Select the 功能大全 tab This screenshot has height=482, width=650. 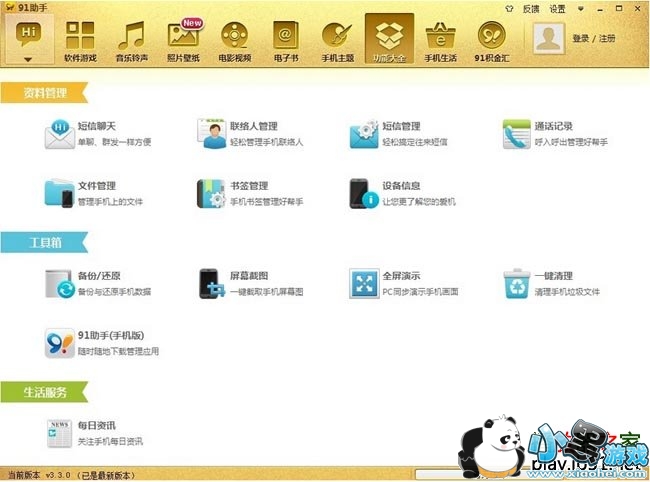tap(389, 39)
